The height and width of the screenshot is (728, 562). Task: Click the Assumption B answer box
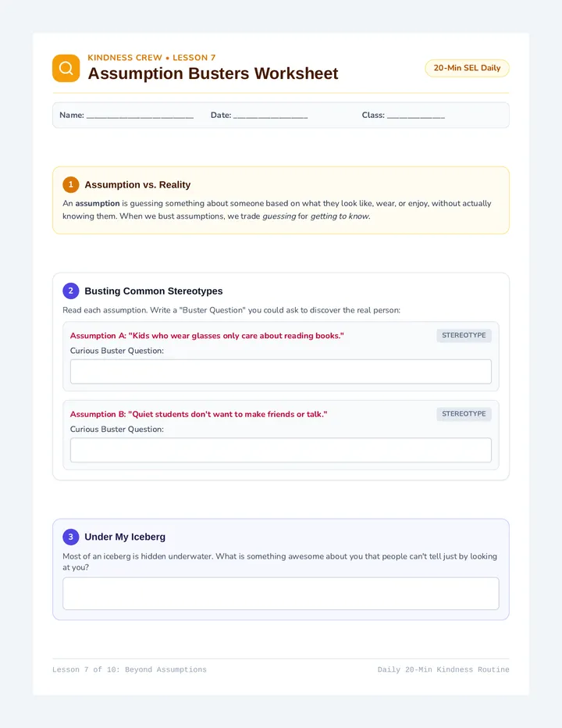pyautogui.click(x=281, y=450)
